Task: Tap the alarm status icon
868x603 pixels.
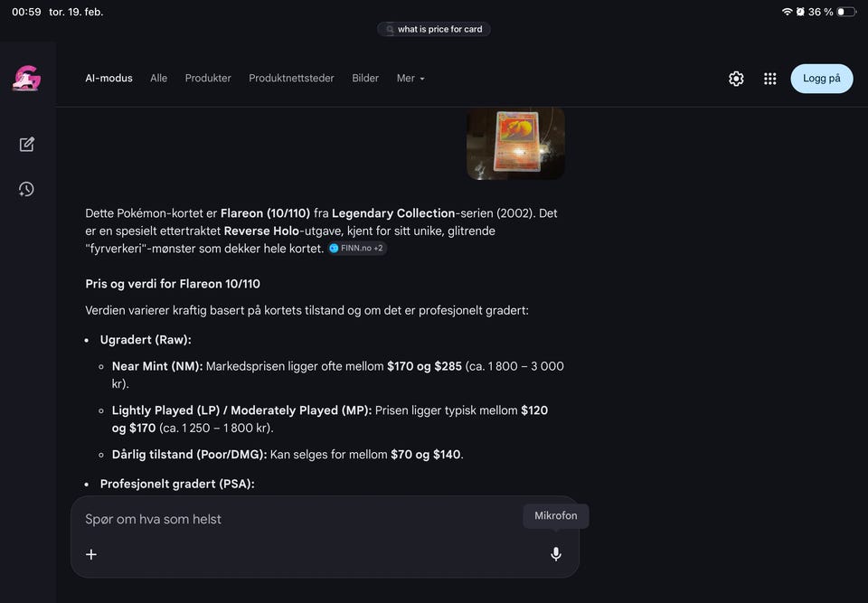Action: 800,12
